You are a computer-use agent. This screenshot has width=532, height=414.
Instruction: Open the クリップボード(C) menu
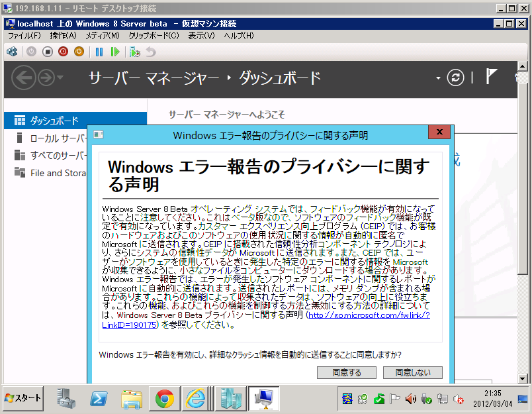pos(154,36)
